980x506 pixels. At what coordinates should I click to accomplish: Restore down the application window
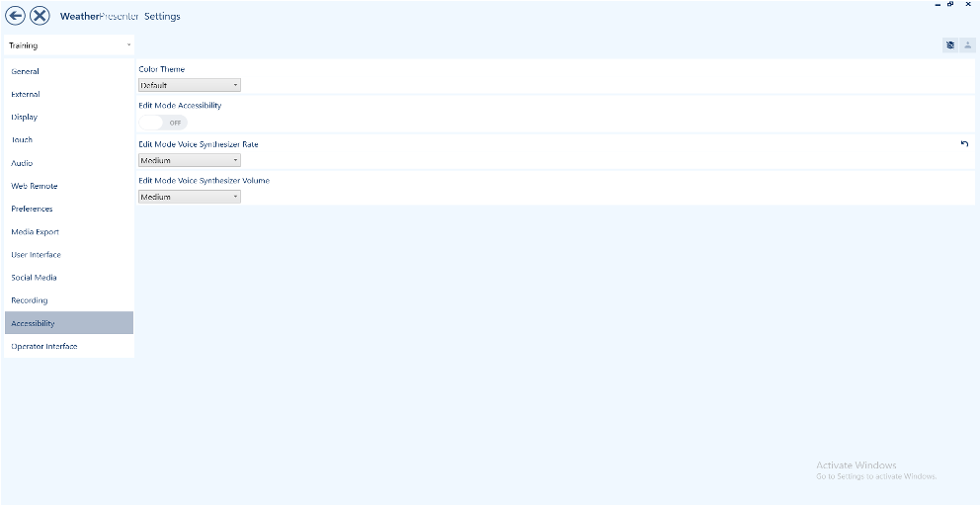click(x=950, y=5)
